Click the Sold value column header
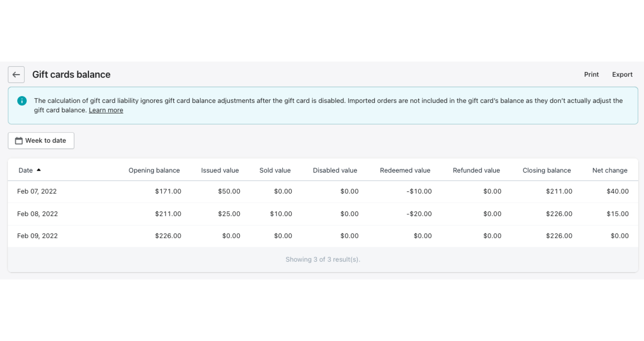The width and height of the screenshot is (644, 341). 275,170
